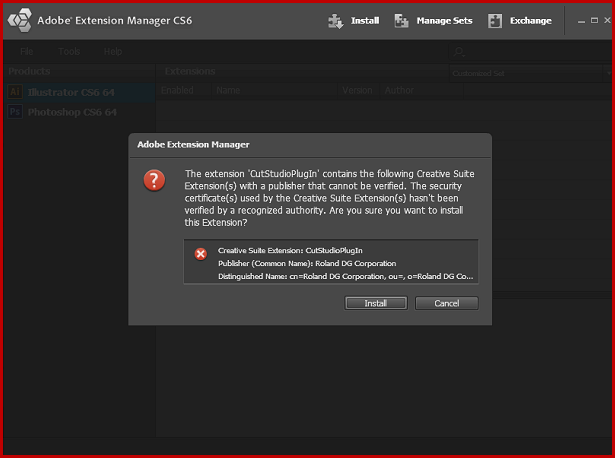
Task: Open the Exchange label in the header
Action: [531, 21]
